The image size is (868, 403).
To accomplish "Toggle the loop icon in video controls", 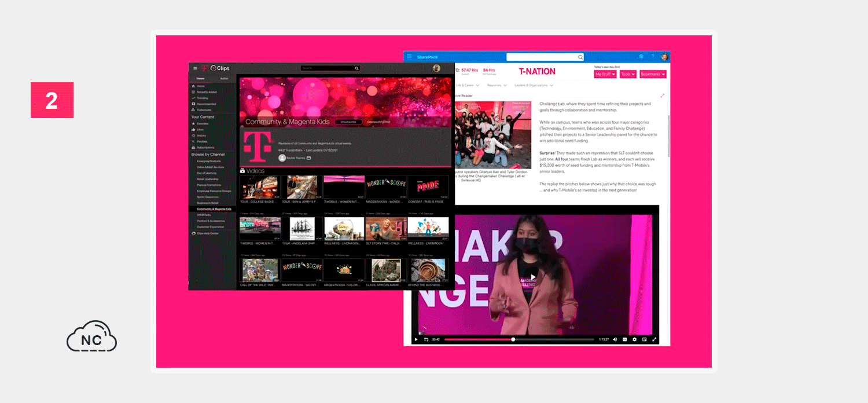I will pyautogui.click(x=426, y=339).
